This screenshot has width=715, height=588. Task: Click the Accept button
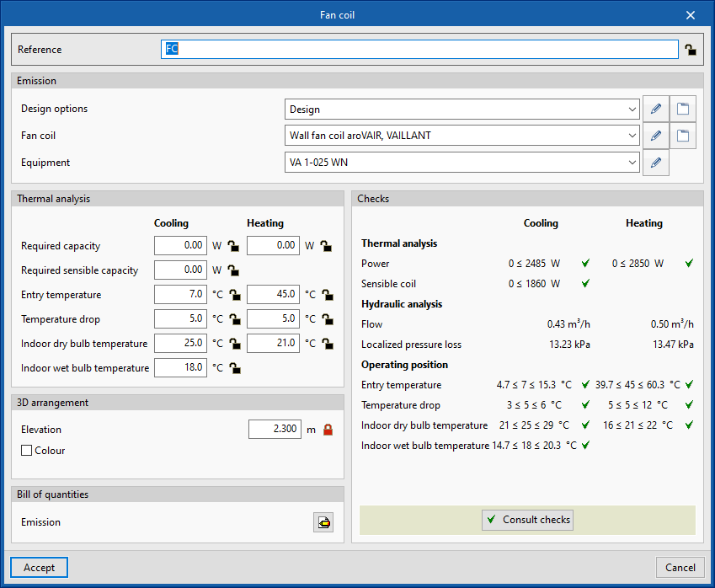coord(39,568)
